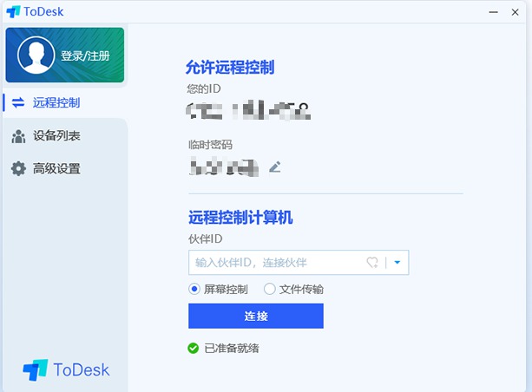532x392 pixels.
Task: Click the blurred 您的ID number
Action: click(x=248, y=110)
